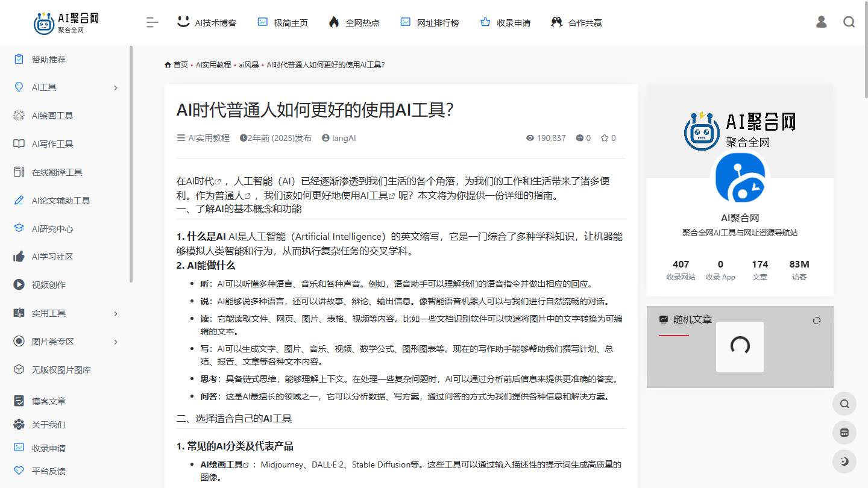Viewport: 868px width, 488px height.
Task: Click the AI绘画工具 sidebar icon
Action: (x=19, y=116)
